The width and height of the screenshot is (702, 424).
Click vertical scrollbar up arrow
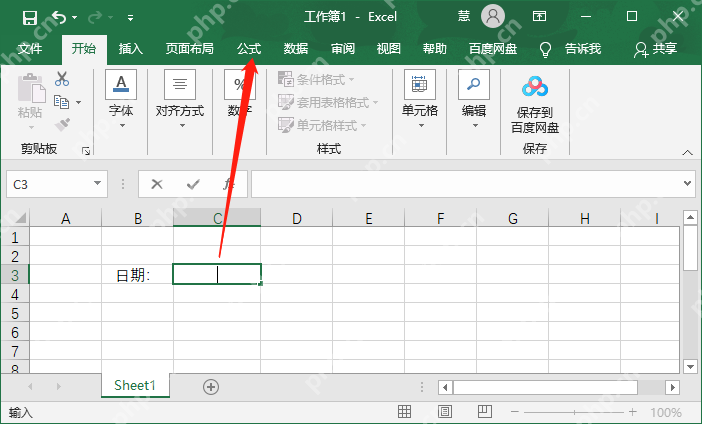point(690,218)
